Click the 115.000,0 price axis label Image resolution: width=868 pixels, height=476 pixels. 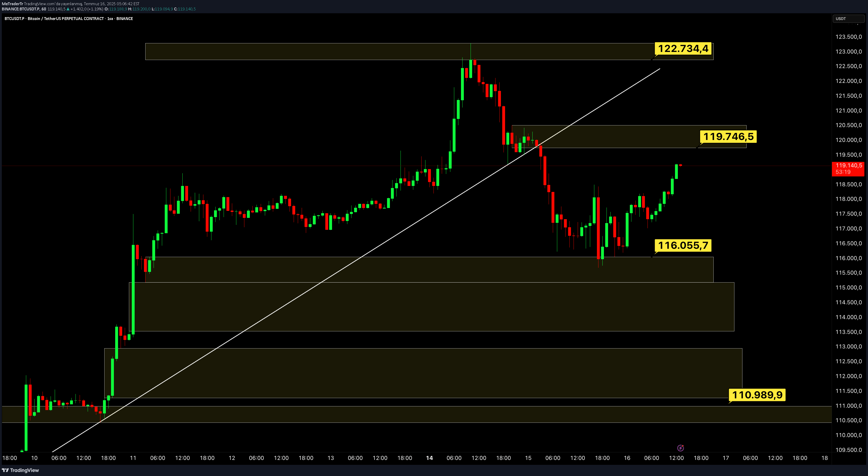tap(849, 288)
